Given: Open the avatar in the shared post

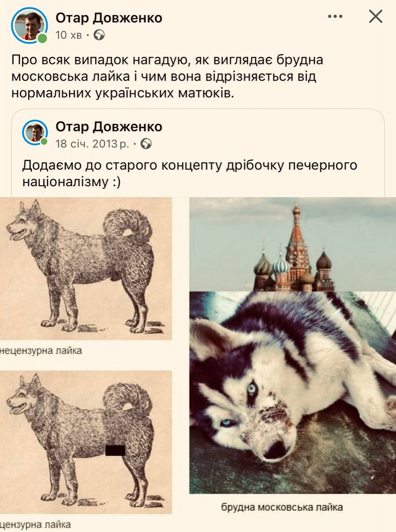Looking at the screenshot, I should tap(35, 132).
